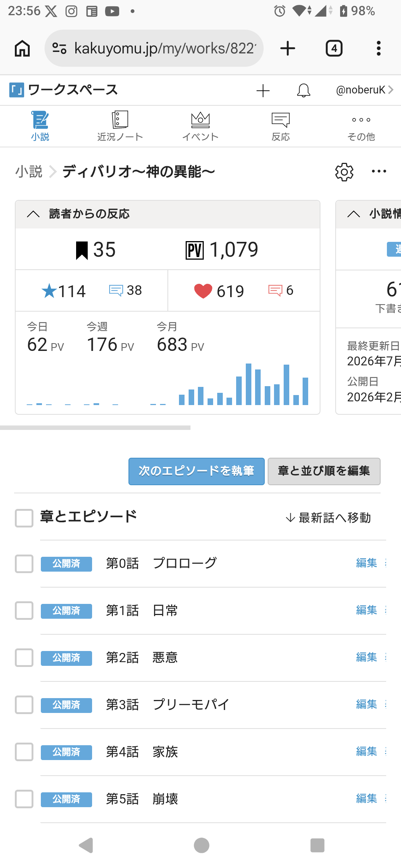The height and width of the screenshot is (868, 401).
Task: Tap the kakuyomu.jp address bar
Action: click(154, 48)
